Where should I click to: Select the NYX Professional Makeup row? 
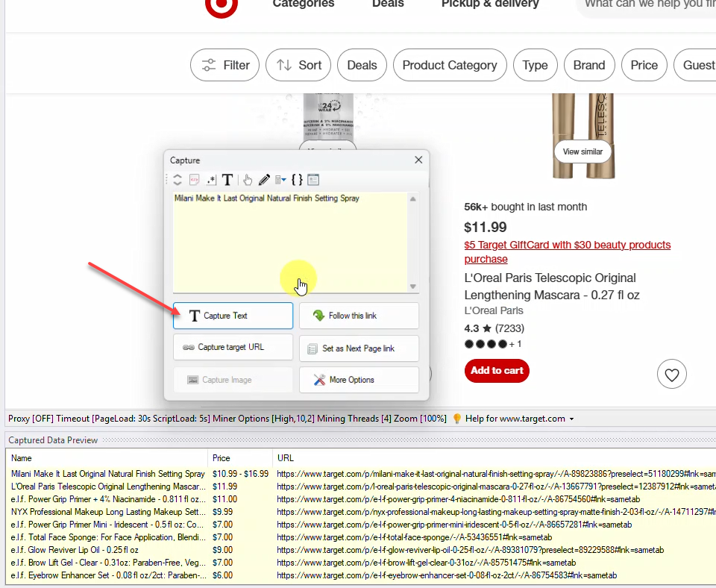pyautogui.click(x=361, y=512)
